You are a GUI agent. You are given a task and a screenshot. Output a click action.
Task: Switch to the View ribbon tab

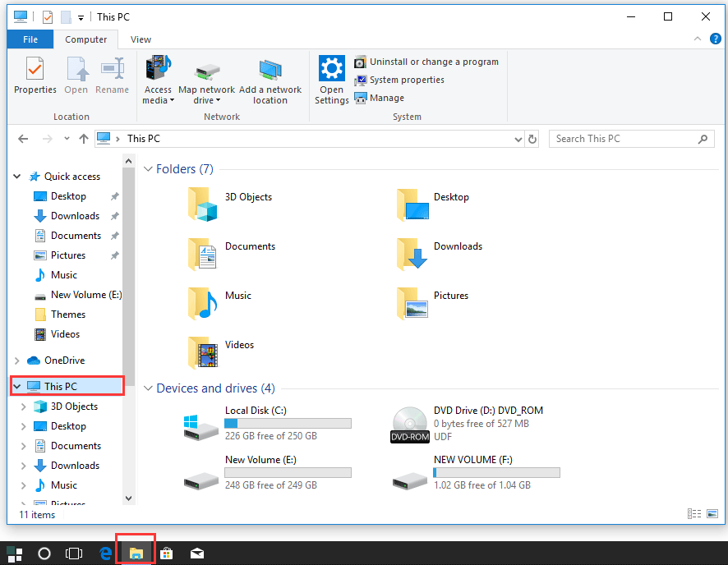(x=141, y=39)
